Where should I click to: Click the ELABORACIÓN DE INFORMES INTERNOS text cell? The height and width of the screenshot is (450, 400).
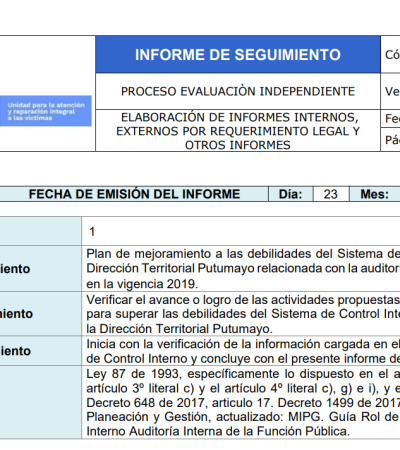[238, 131]
